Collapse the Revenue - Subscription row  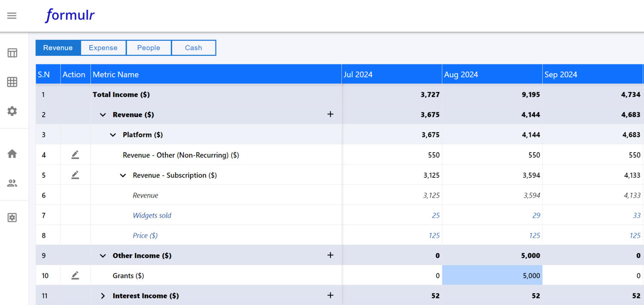point(123,175)
